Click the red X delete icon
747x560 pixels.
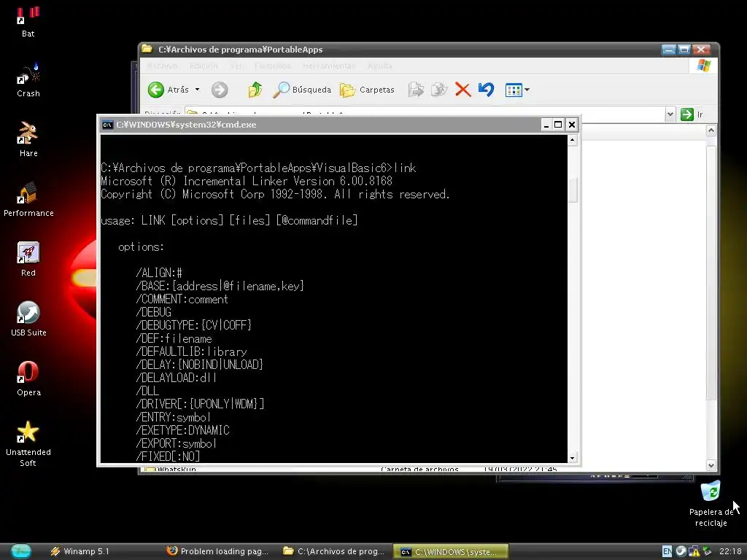462,90
